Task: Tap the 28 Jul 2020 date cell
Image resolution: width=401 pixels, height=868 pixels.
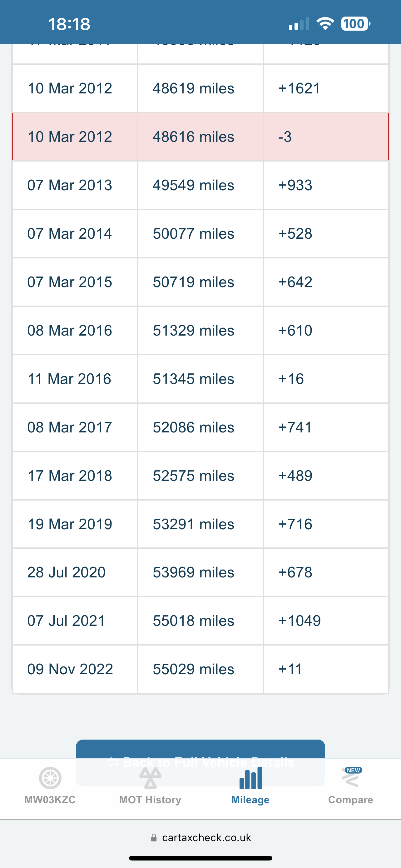Action: pyautogui.click(x=66, y=572)
